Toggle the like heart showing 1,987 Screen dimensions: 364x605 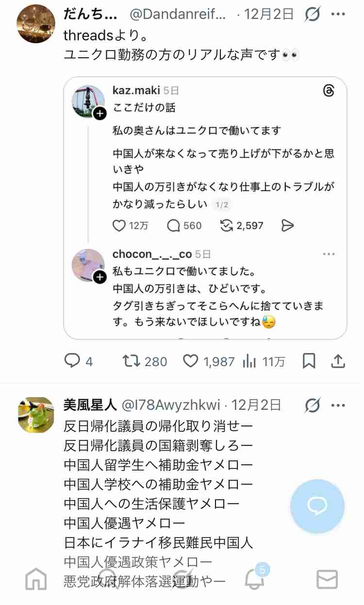pos(192,361)
